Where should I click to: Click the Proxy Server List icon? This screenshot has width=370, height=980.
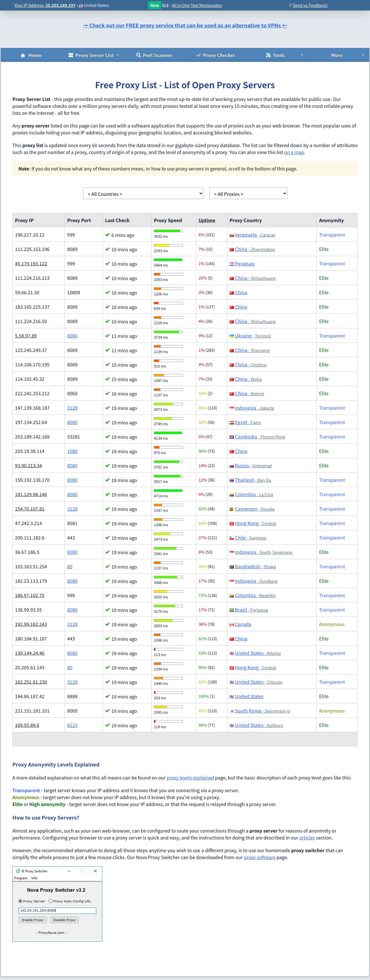(71, 55)
